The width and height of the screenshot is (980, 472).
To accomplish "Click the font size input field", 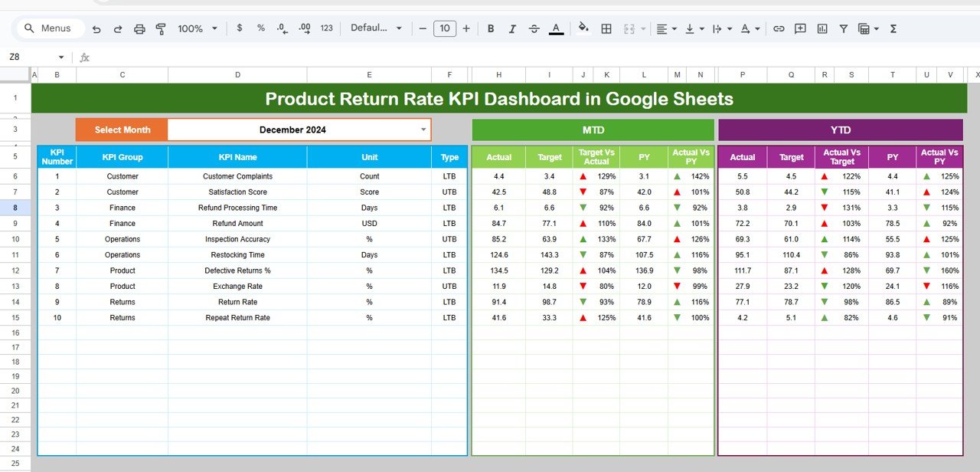I will click(445, 28).
